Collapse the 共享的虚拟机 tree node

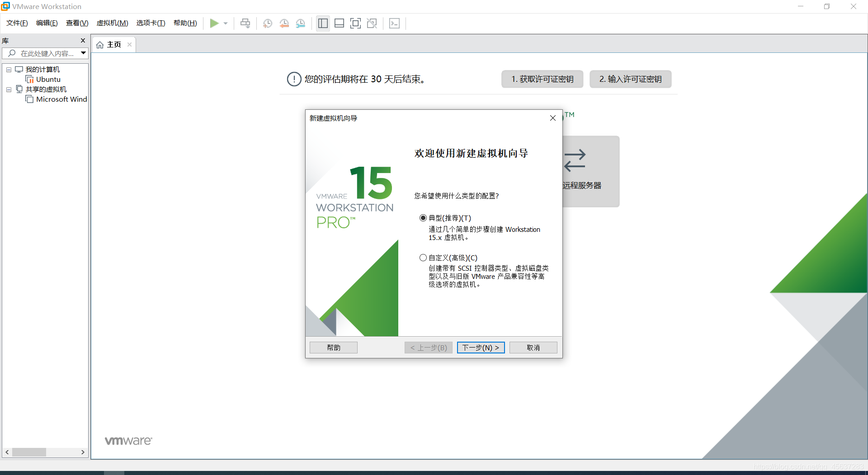click(8, 89)
